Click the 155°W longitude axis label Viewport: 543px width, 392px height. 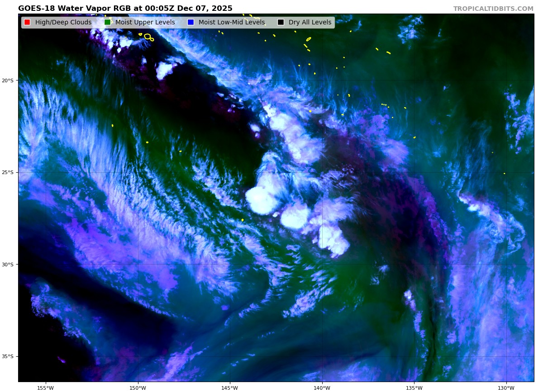(46, 387)
